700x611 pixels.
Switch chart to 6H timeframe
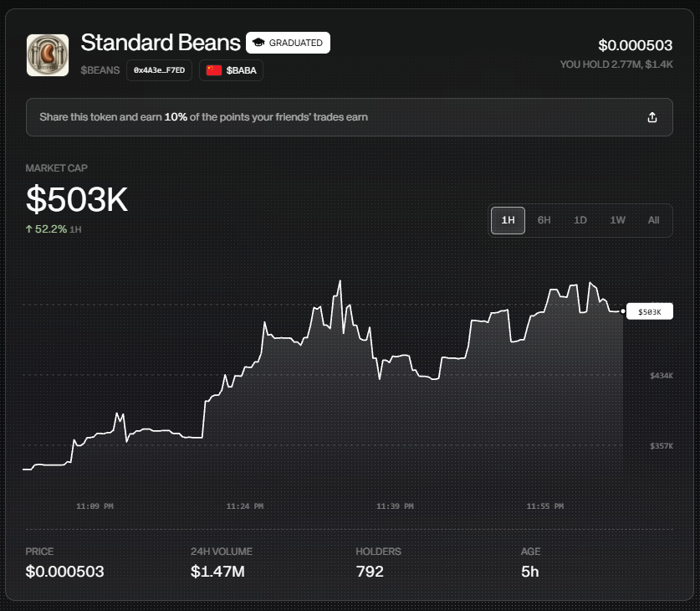pos(544,220)
